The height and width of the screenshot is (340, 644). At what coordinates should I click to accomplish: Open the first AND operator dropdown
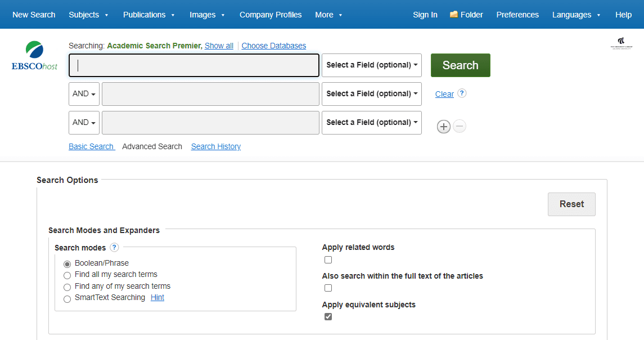pyautogui.click(x=84, y=94)
